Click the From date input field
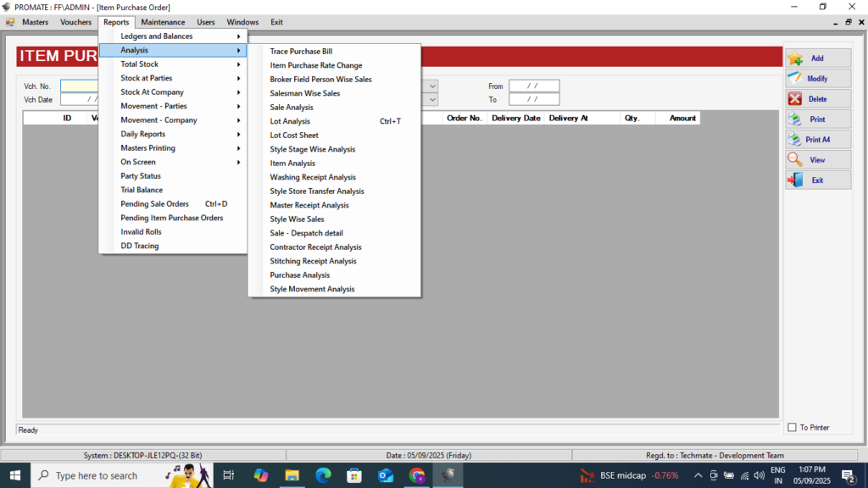The height and width of the screenshot is (488, 868). click(x=534, y=86)
